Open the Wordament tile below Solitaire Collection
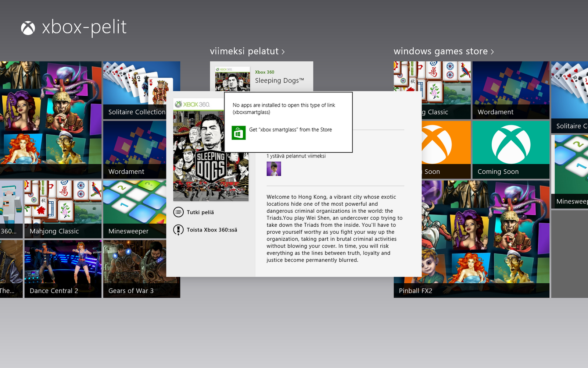This screenshot has height=368, width=588. click(135, 150)
